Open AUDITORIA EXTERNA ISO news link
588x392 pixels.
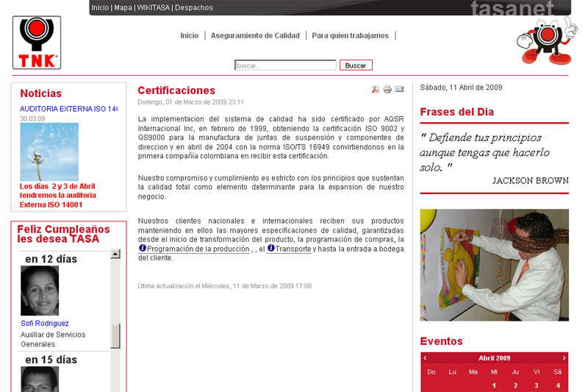tap(68, 109)
